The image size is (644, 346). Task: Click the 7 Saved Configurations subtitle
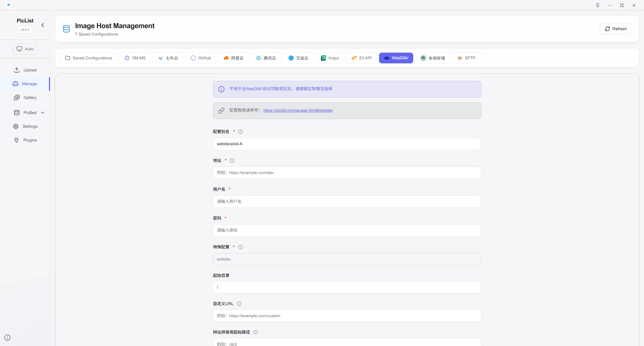click(96, 34)
